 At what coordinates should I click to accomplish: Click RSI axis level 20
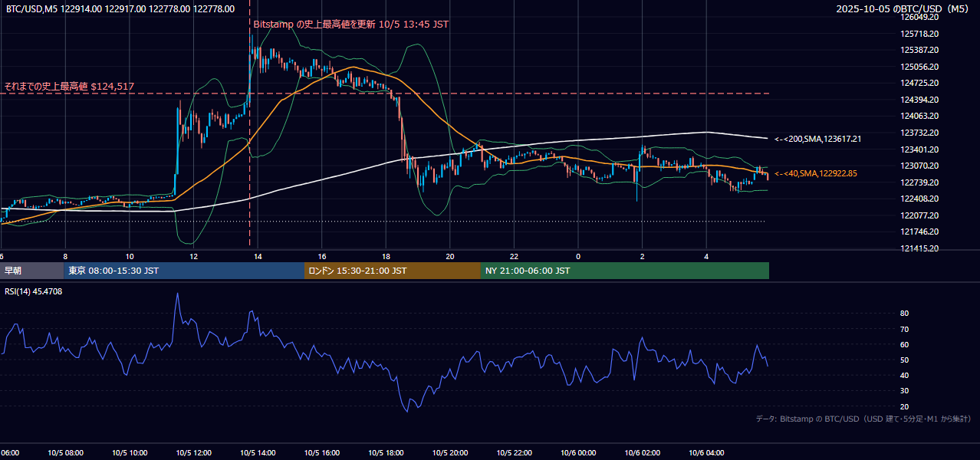(905, 406)
